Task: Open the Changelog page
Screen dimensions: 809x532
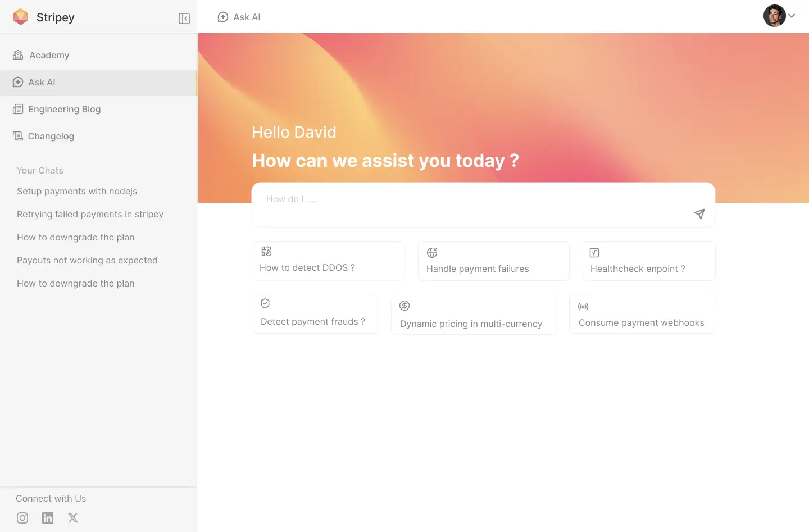Action: click(99, 136)
